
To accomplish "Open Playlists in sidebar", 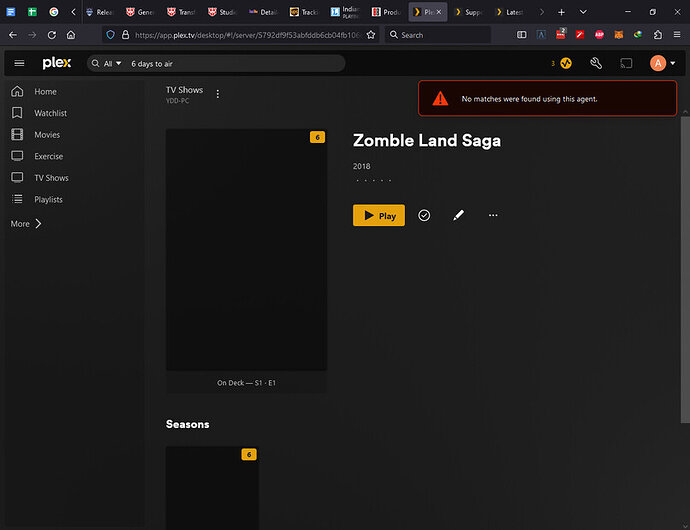I will click(x=48, y=199).
